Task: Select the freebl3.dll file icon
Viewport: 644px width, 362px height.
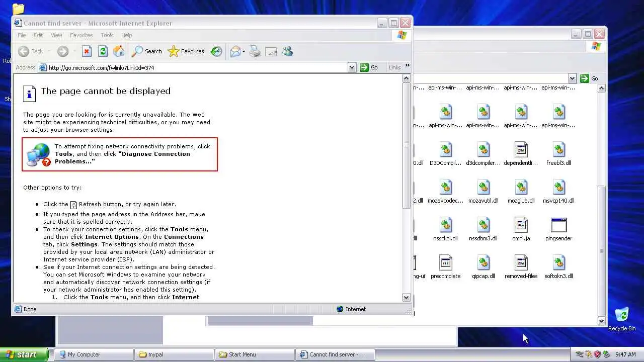Action: 558,150
